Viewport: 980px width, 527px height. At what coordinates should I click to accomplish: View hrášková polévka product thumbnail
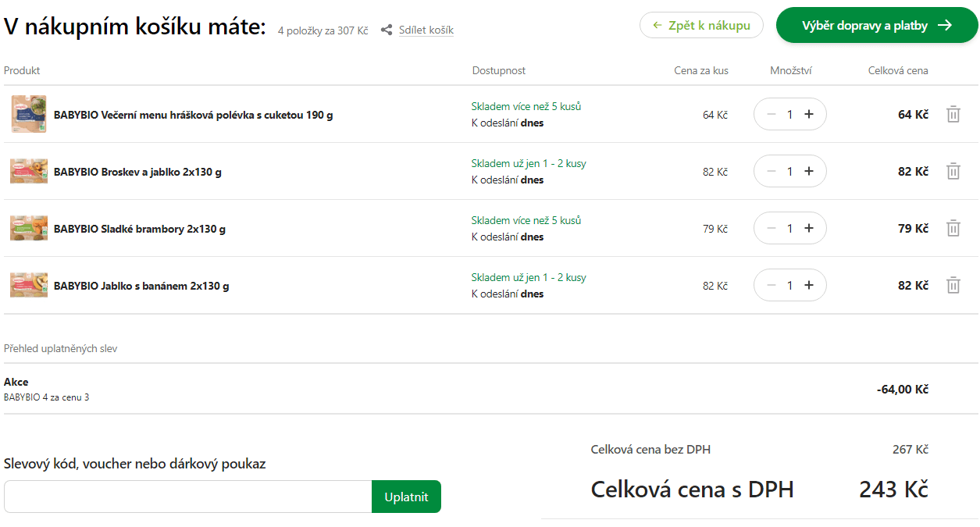(x=29, y=114)
